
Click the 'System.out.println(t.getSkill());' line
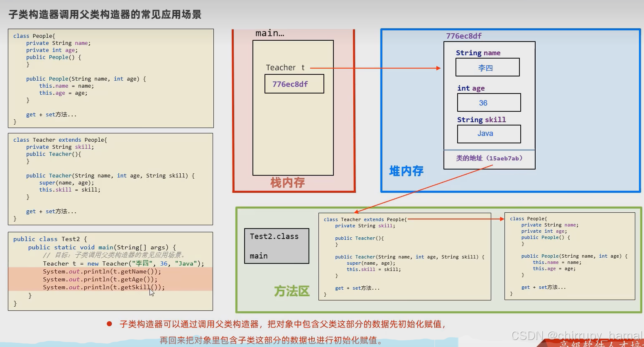click(x=104, y=287)
